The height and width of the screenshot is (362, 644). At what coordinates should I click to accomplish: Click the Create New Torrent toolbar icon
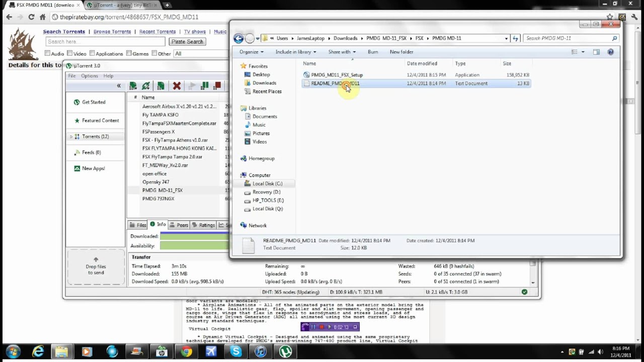(x=160, y=86)
